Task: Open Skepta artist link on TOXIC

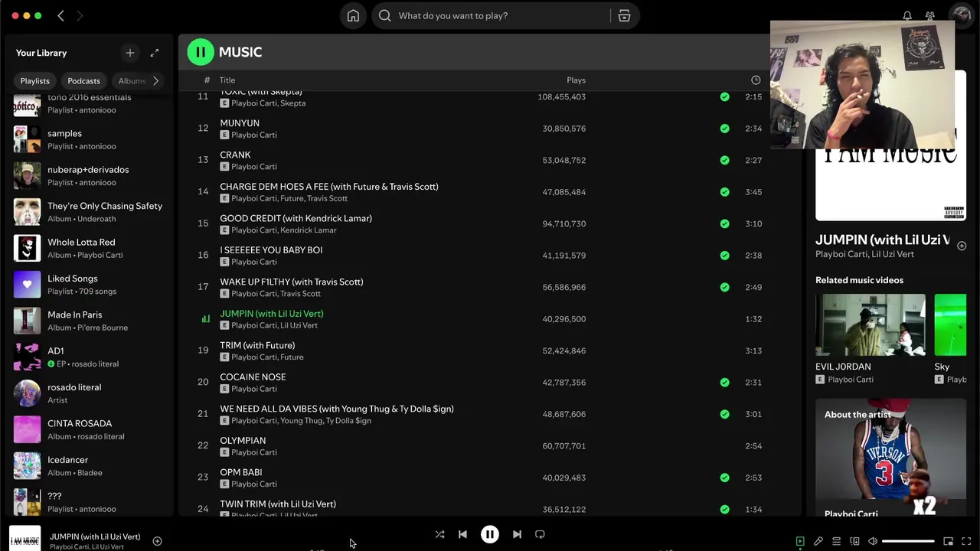Action: pyautogui.click(x=293, y=103)
